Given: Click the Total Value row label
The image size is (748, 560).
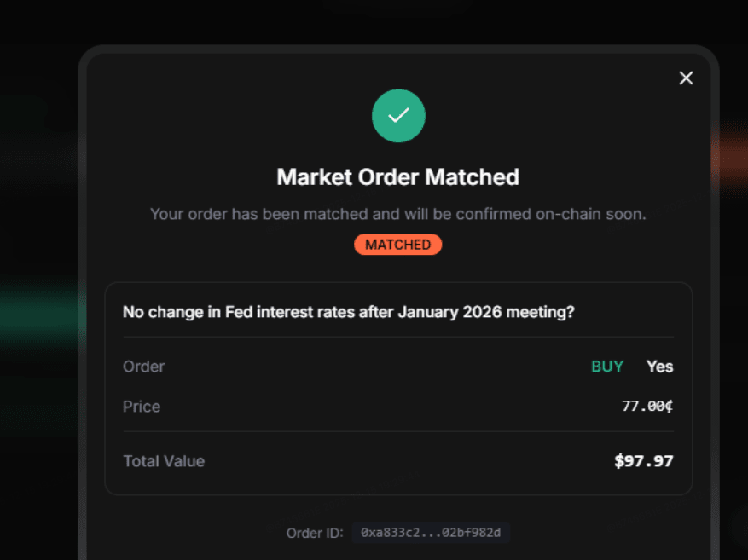Looking at the screenshot, I should [x=164, y=461].
